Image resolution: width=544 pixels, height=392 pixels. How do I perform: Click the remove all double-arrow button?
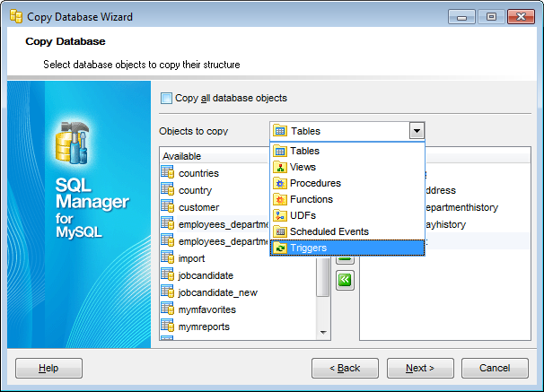(346, 281)
